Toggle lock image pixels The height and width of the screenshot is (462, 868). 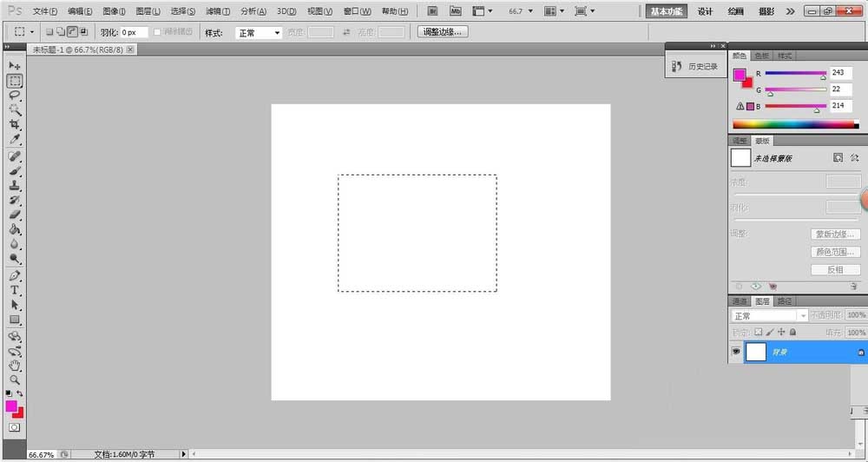(769, 333)
